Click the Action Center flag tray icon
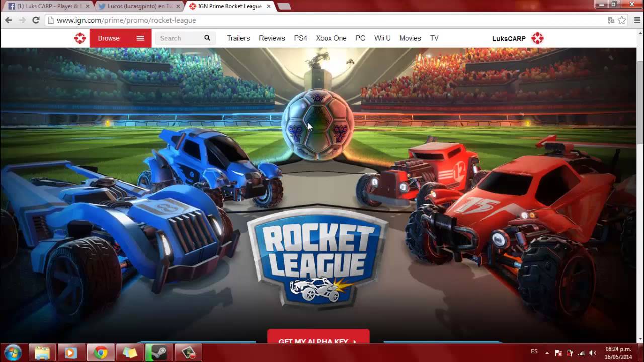Screen dimensions: 644x362 [558, 353]
